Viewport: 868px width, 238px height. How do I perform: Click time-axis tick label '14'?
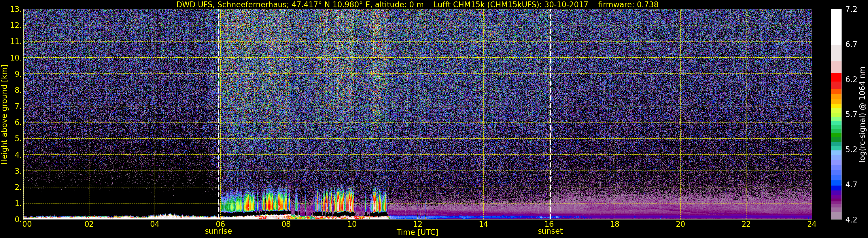483,224
